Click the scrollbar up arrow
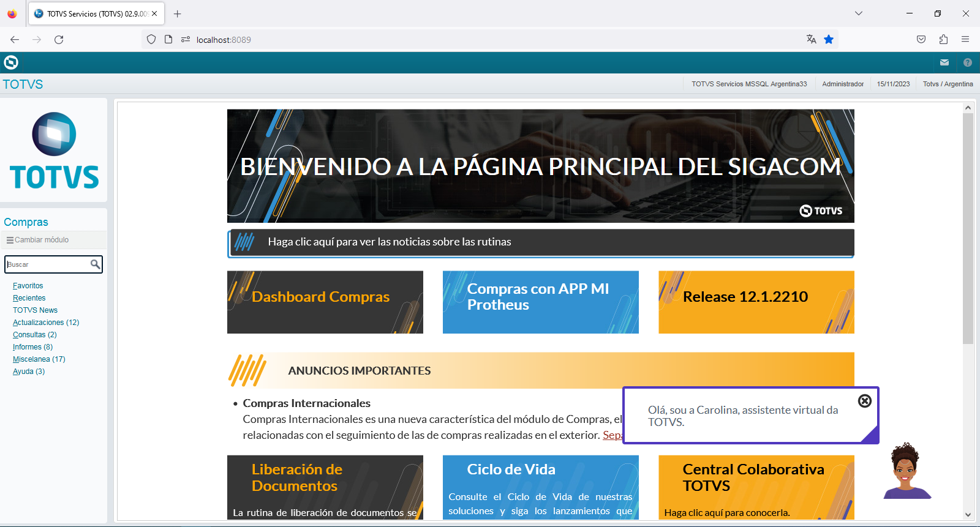Viewport: 980px width, 527px height. (x=968, y=108)
